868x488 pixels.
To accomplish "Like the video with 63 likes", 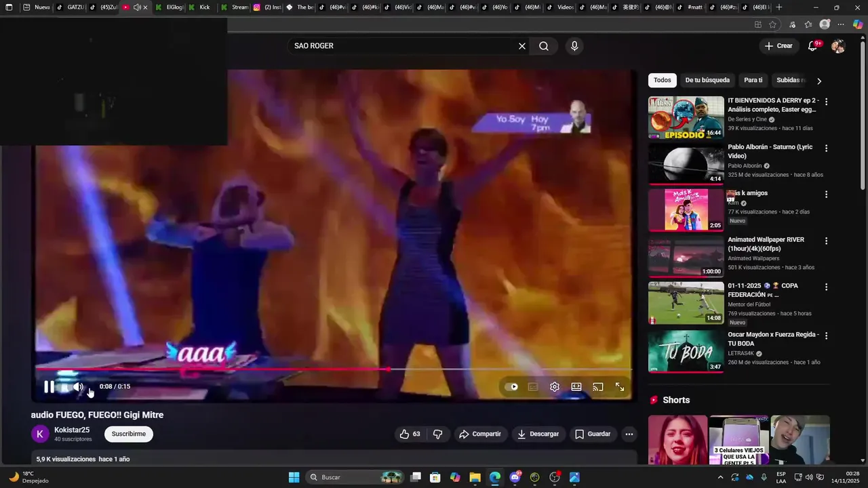I will pos(410,434).
